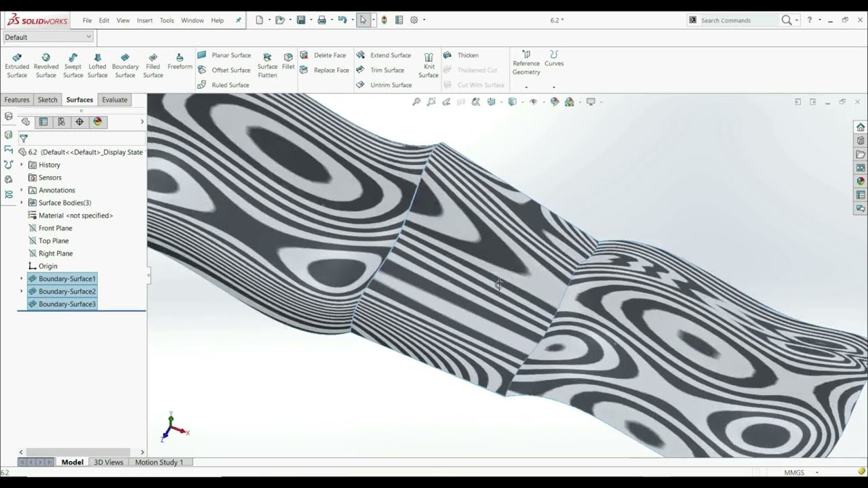Click the Zoom to Fit icon

point(416,102)
